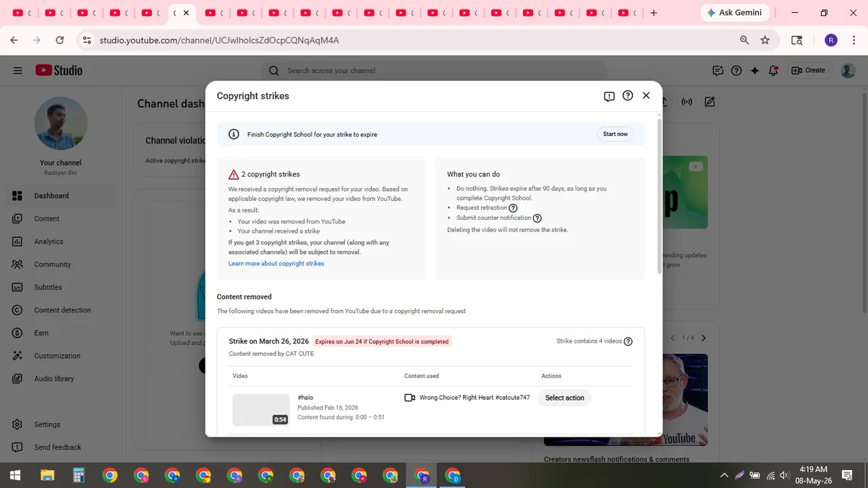Screen dimensions: 868x488
Task: Open Content detection in the sidebar
Action: [x=61, y=310]
